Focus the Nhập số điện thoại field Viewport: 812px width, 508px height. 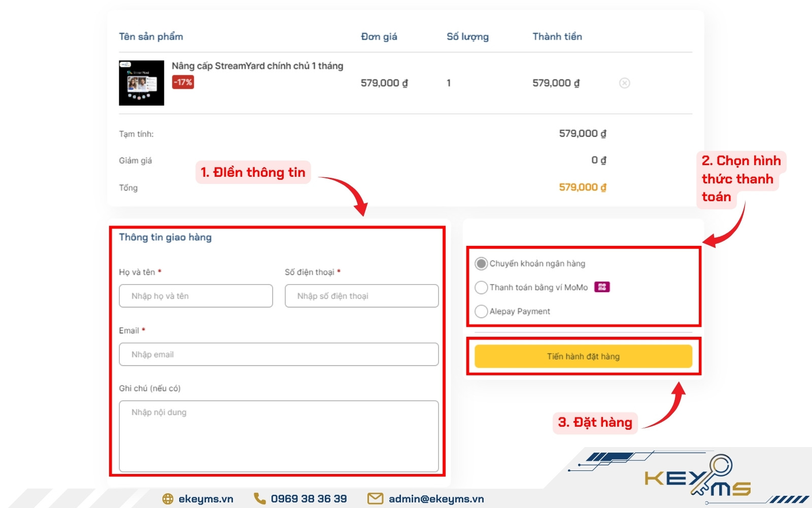(362, 296)
